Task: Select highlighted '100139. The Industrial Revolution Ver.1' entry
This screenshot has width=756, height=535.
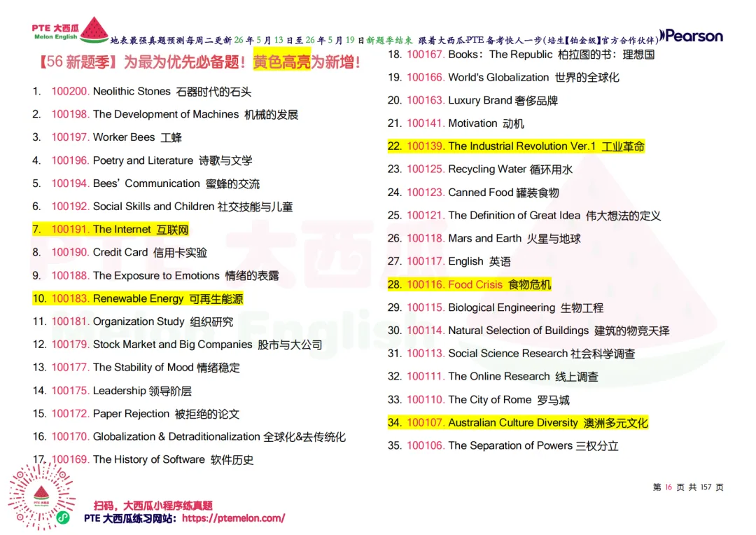Action: (x=516, y=146)
